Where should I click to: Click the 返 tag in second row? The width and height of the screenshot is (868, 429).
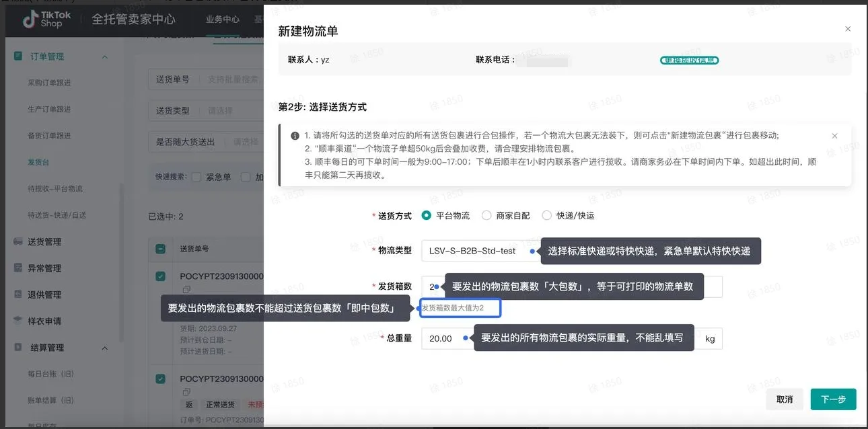pyautogui.click(x=189, y=405)
